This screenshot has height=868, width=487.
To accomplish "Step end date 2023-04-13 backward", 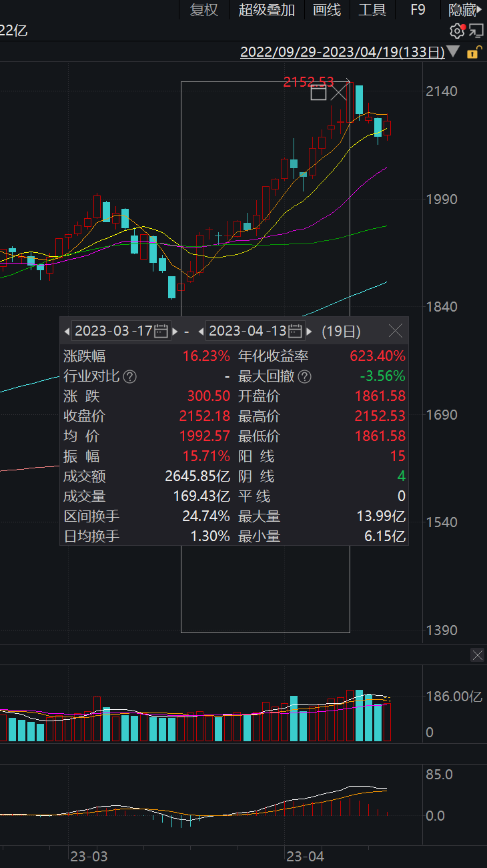I will (201, 331).
